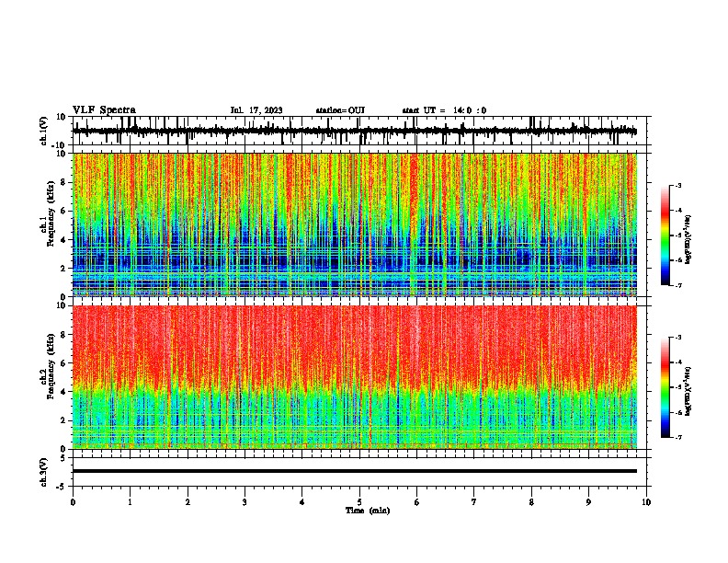
Task: Click inside the ch.2 frequency spectrogram
Action: [355, 377]
